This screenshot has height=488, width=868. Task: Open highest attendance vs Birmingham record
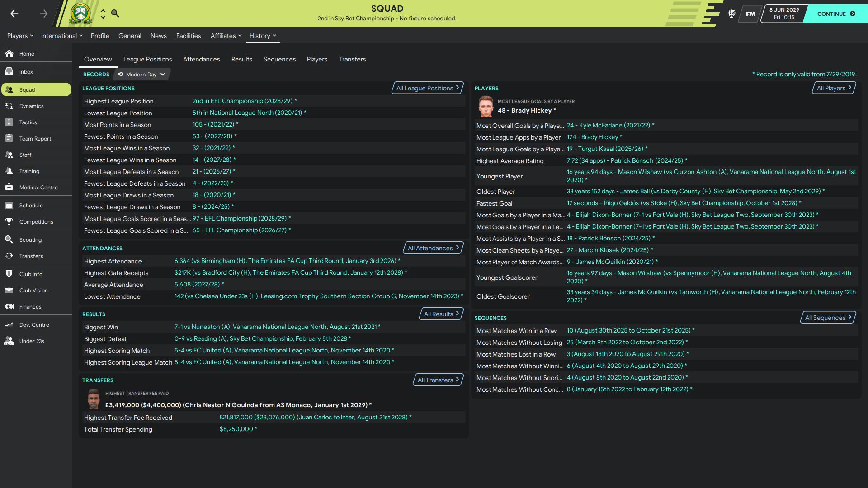coord(287,261)
